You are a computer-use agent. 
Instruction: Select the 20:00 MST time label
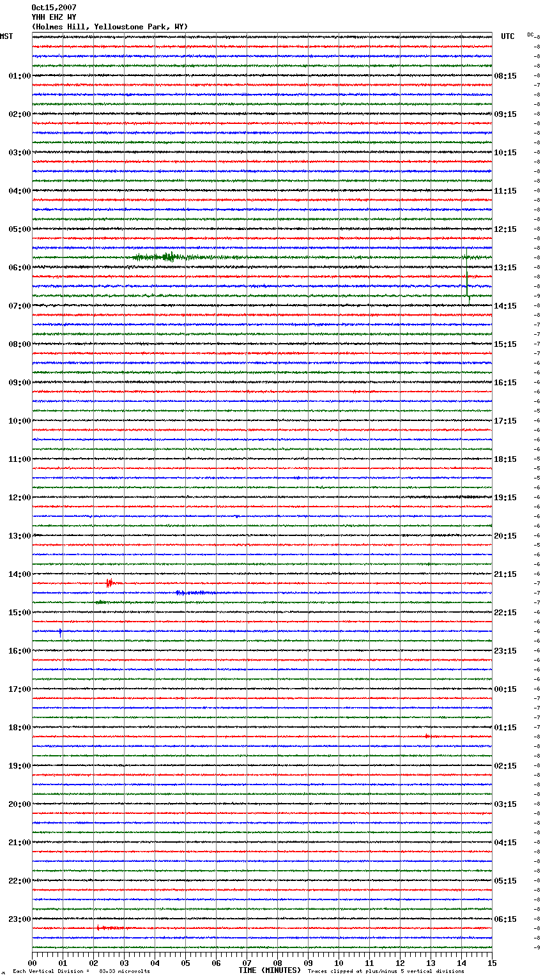(x=20, y=804)
